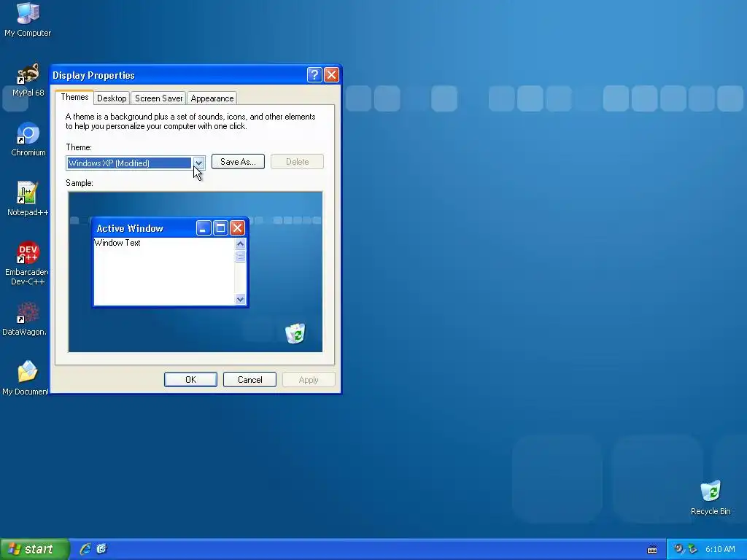This screenshot has height=560, width=747.
Task: Click the sample Active Window preview
Action: pyautogui.click(x=170, y=262)
